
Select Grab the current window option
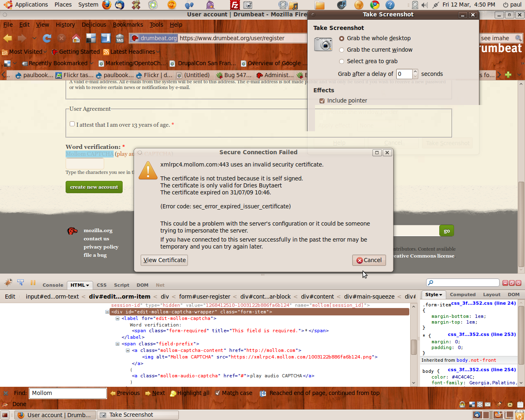click(376, 50)
